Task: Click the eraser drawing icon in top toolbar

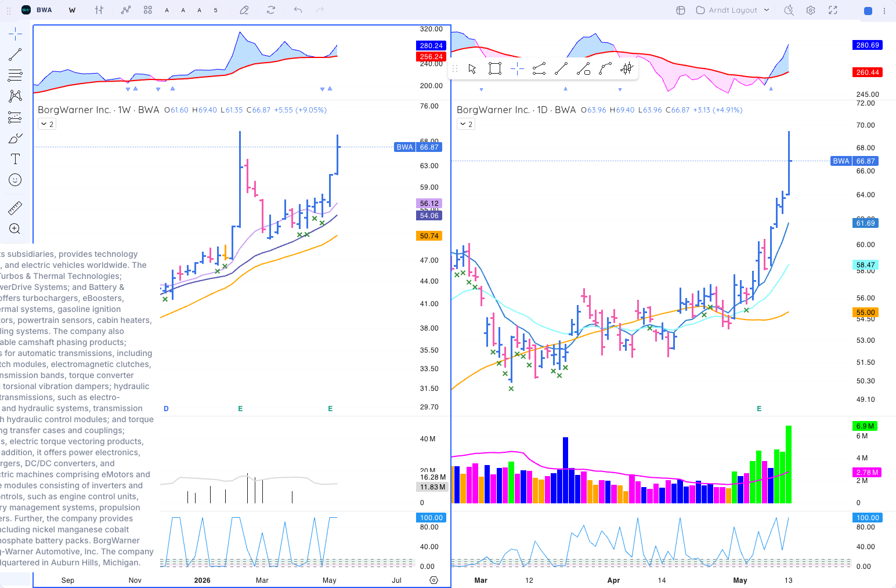Action: click(244, 10)
